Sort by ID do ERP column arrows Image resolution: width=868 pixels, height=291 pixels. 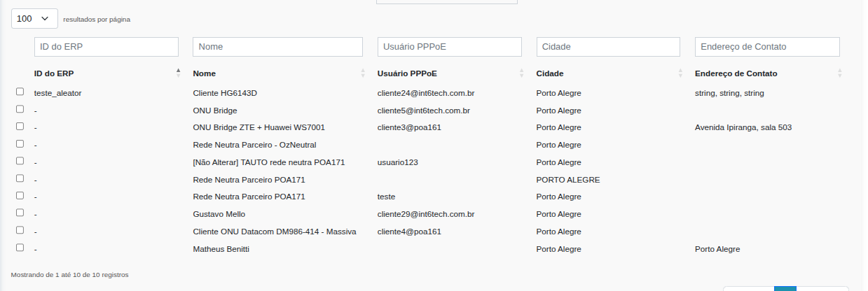179,73
